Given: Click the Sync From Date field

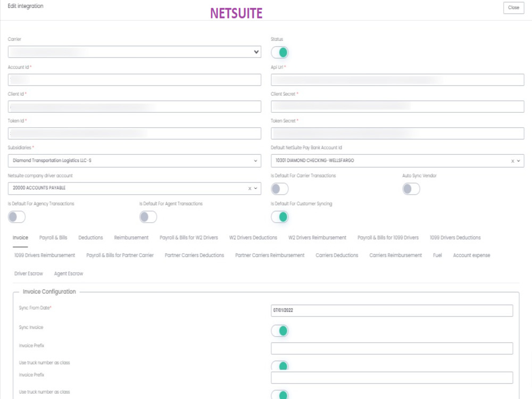Looking at the screenshot, I should click(x=392, y=311).
